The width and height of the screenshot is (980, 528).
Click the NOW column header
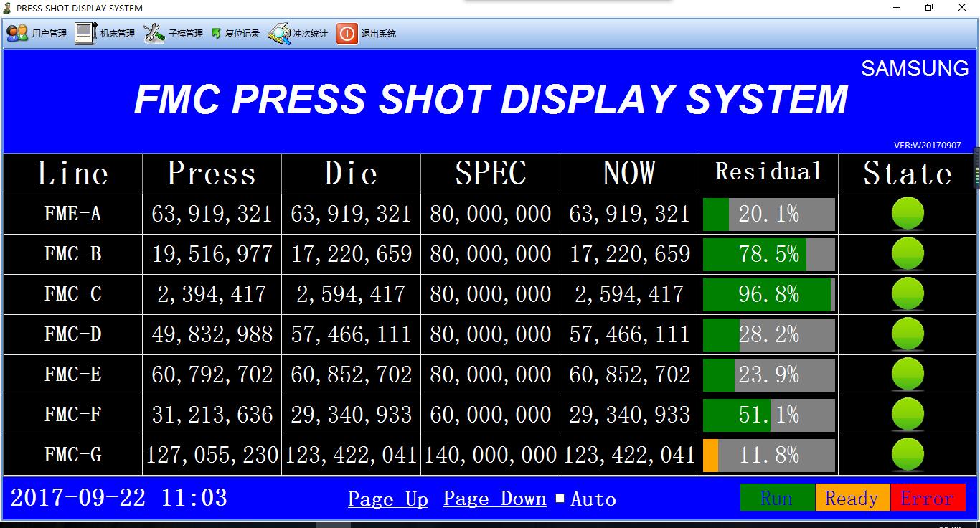(x=629, y=174)
